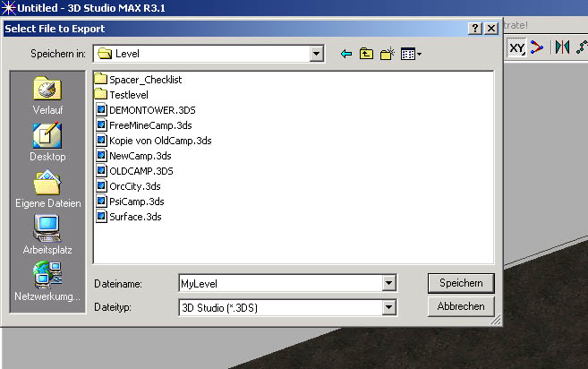Expand the Dateiname dropdown arrow

[388, 284]
